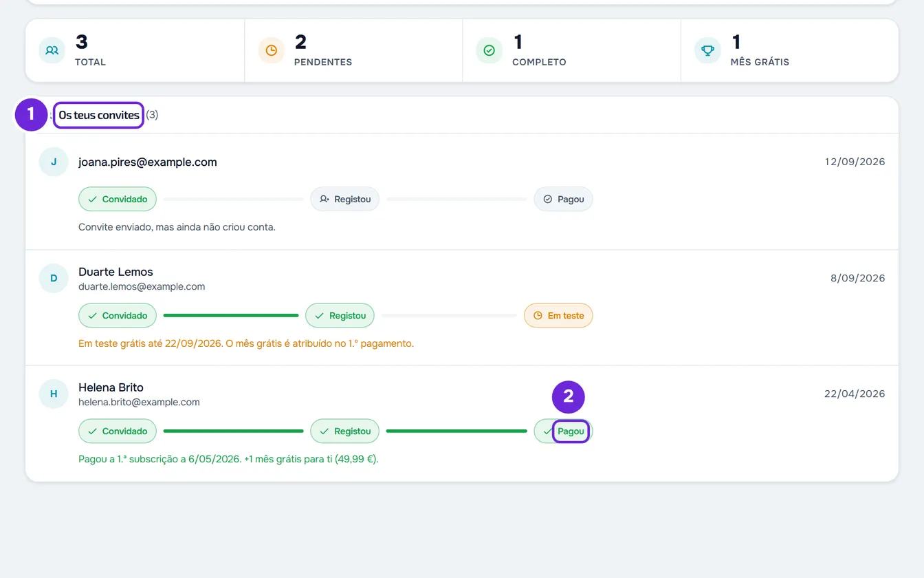
Task: Click the progress bar between Registou and Pagou for Helena Brito
Action: coord(456,431)
